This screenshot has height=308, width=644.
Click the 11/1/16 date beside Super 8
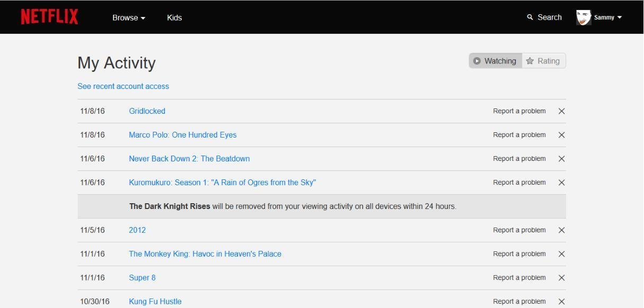[93, 278]
